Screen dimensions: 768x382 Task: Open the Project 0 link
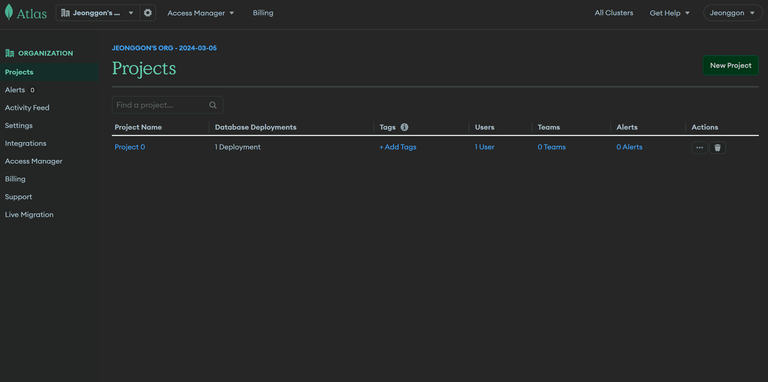click(130, 147)
